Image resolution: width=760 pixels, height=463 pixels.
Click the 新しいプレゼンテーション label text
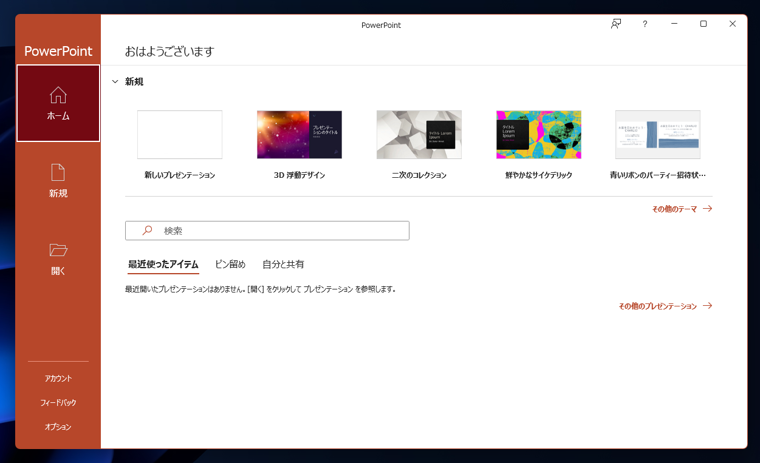pyautogui.click(x=180, y=175)
